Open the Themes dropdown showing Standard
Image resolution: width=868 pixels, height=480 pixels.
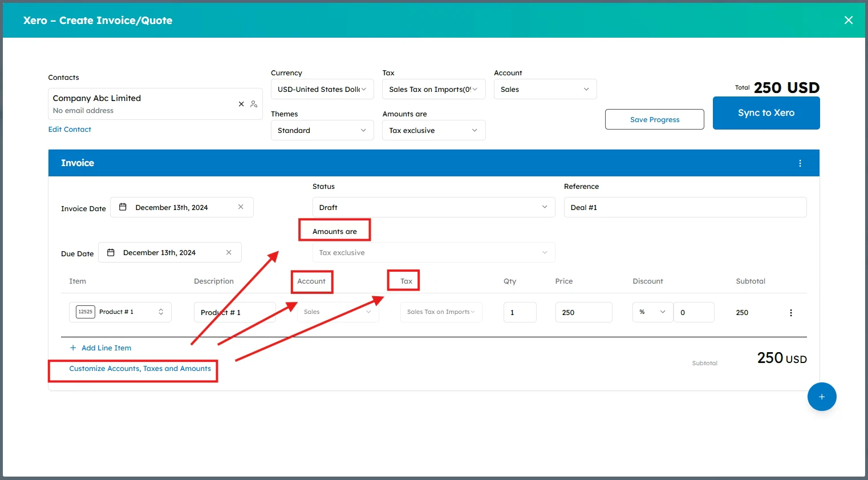[322, 130]
